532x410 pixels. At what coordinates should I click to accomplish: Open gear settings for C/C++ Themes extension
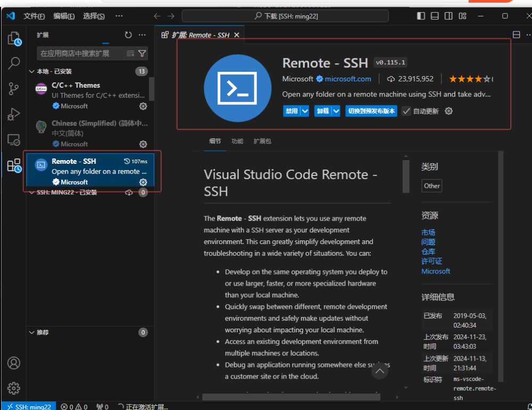click(x=143, y=106)
